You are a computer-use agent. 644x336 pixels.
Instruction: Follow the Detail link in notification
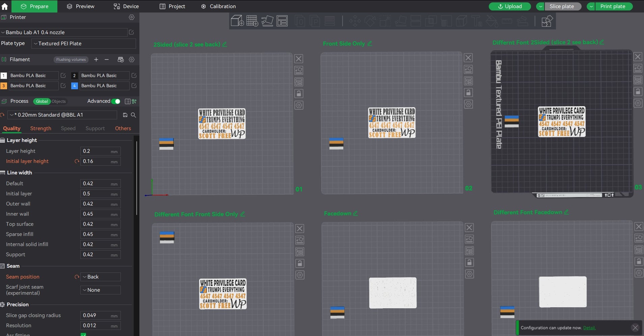point(589,328)
